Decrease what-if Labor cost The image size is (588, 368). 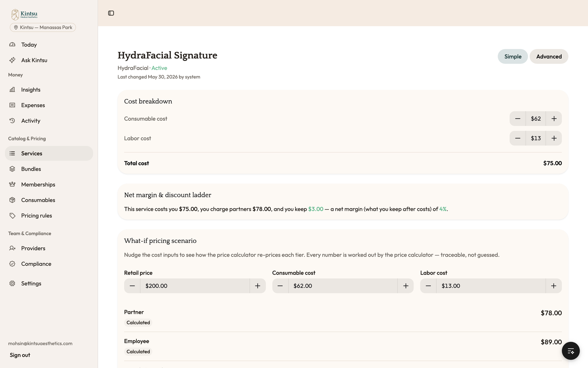[428, 286]
